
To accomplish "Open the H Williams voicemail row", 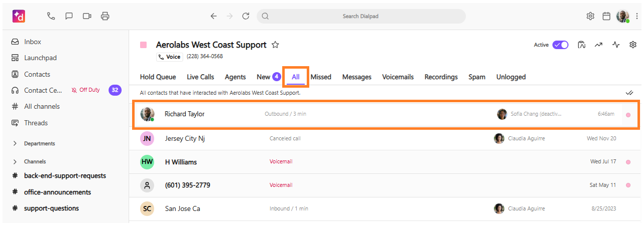I will 385,162.
